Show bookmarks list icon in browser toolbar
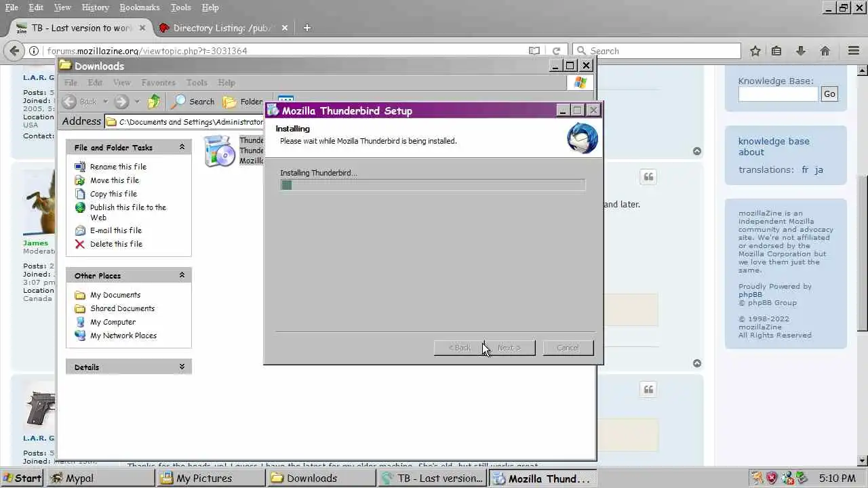The height and width of the screenshot is (488, 868). point(777,51)
